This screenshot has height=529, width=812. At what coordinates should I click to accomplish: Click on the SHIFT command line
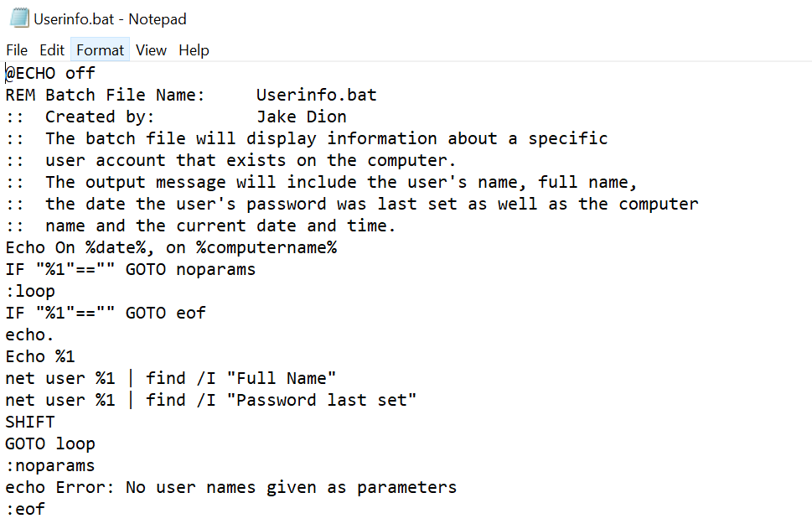pos(30,422)
